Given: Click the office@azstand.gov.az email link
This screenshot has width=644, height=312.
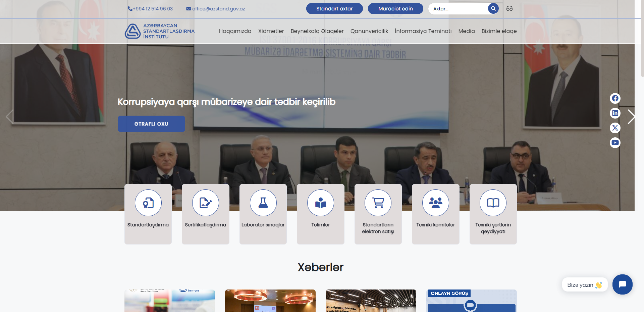Looking at the screenshot, I should 219,9.
